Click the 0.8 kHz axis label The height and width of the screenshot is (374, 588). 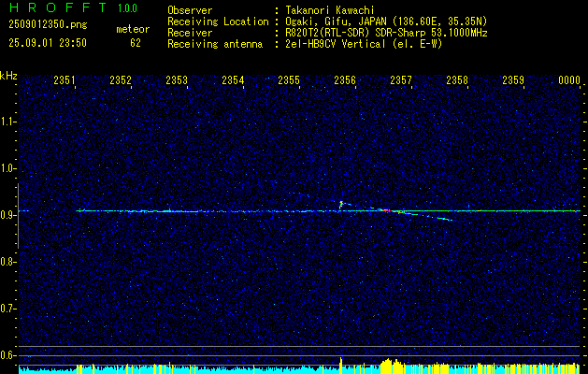(7, 262)
